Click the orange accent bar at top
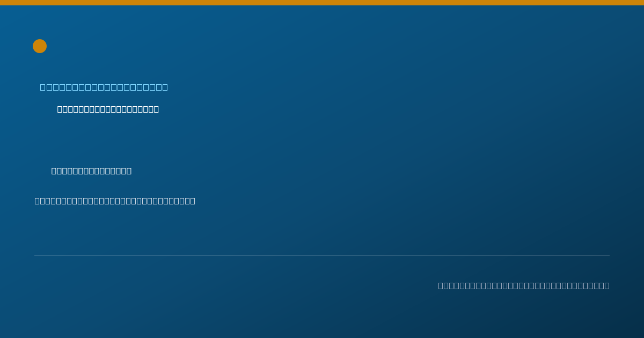Screen dimensions: 644x338 [322, 3]
